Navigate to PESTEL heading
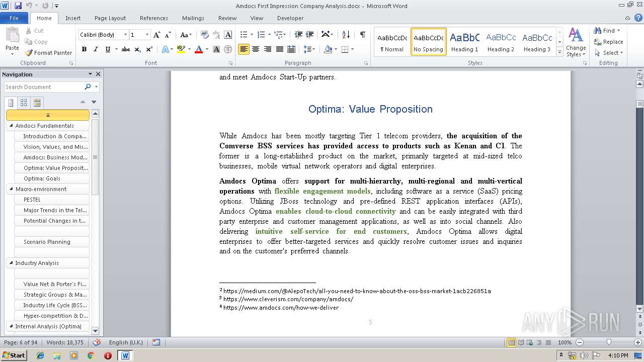The image size is (644, 362). [x=52, y=200]
